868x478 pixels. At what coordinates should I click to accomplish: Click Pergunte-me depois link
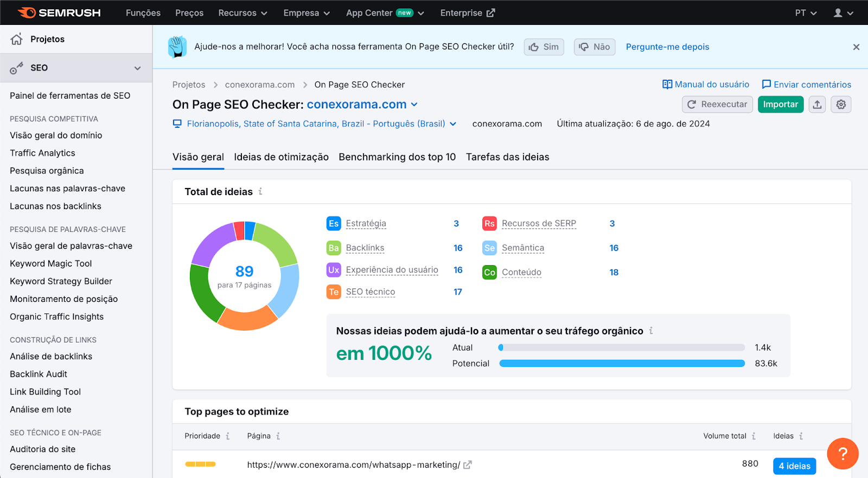pyautogui.click(x=667, y=47)
